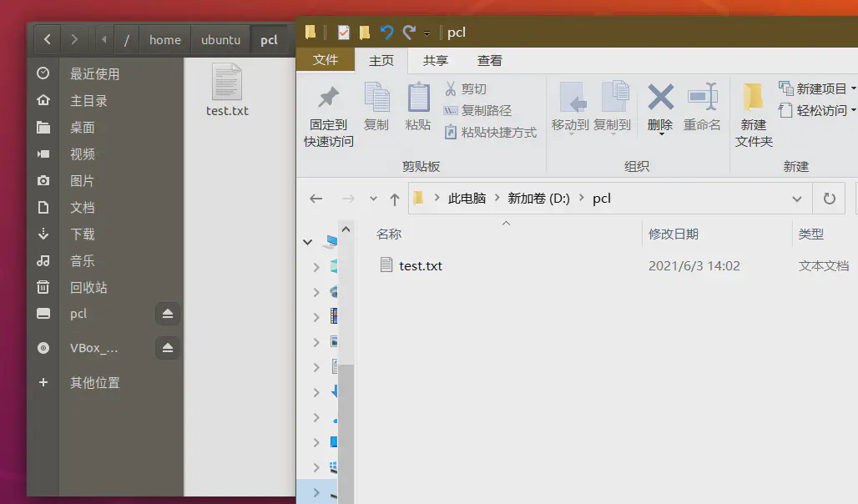858x504 pixels.
Task: Click the Move To icon
Action: (x=571, y=98)
